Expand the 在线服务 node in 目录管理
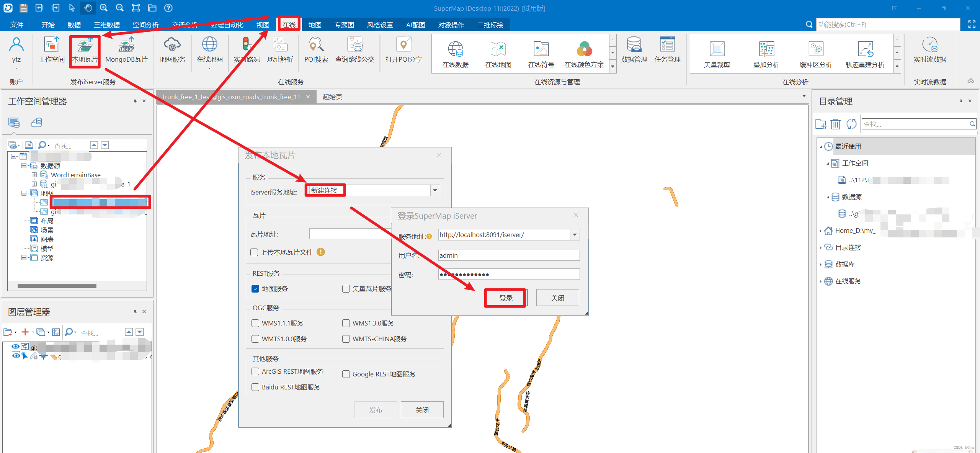Screen dimensions: 980x453 pos(821,281)
